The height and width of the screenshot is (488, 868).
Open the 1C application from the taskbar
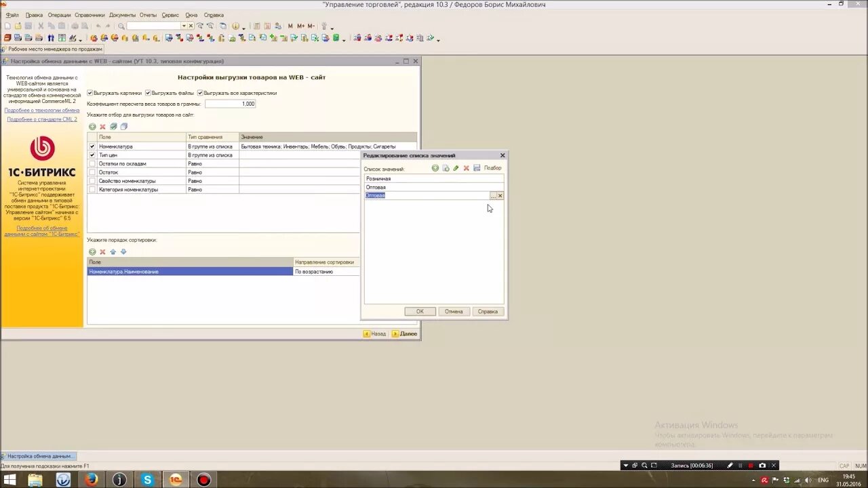(x=176, y=480)
